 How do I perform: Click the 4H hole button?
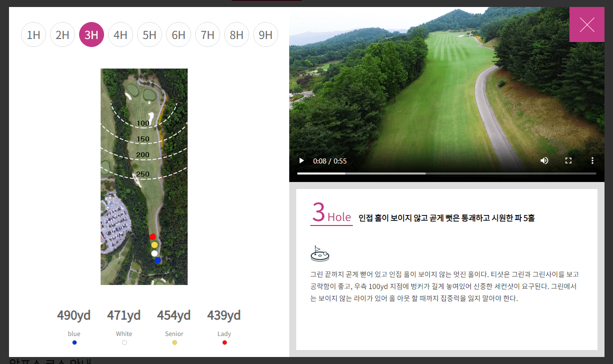click(121, 34)
